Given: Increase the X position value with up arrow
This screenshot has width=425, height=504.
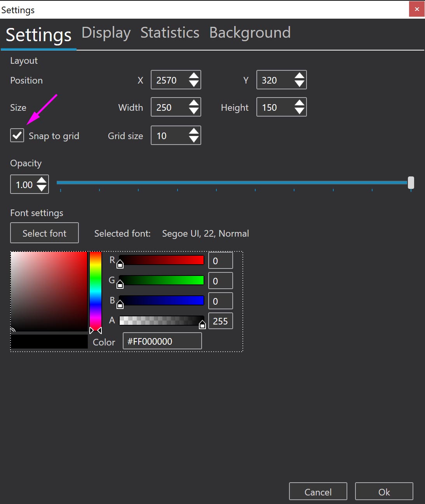Looking at the screenshot, I should [x=193, y=76].
